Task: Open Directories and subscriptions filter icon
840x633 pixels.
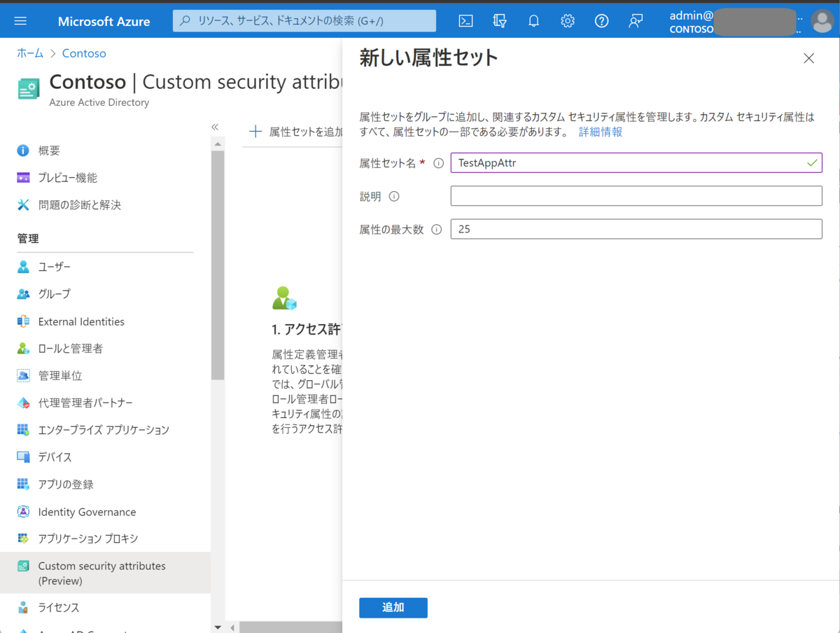Action: click(500, 21)
